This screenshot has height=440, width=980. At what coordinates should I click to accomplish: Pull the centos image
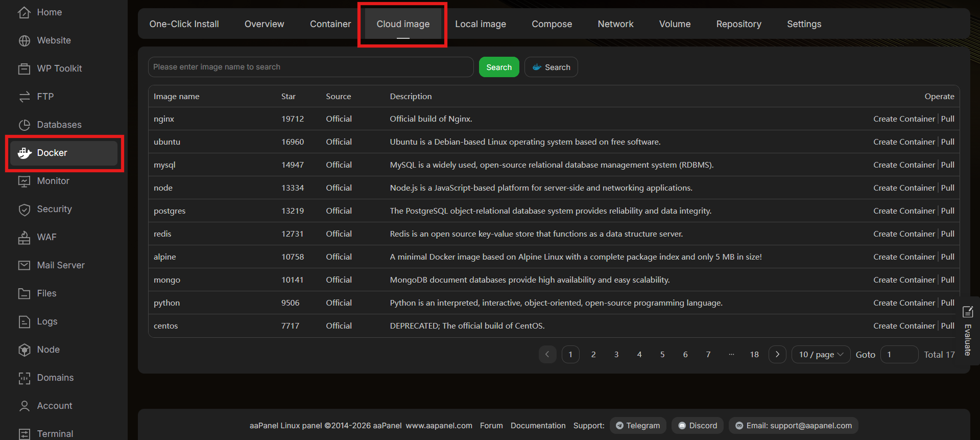click(948, 326)
